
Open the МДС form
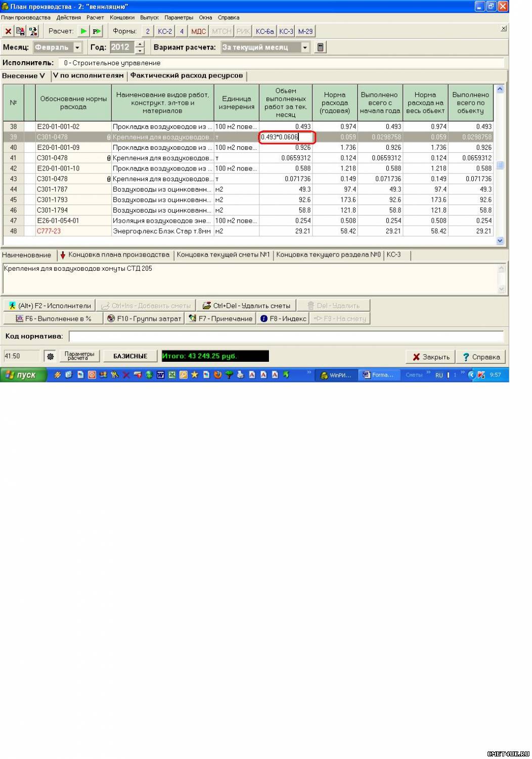click(x=199, y=31)
